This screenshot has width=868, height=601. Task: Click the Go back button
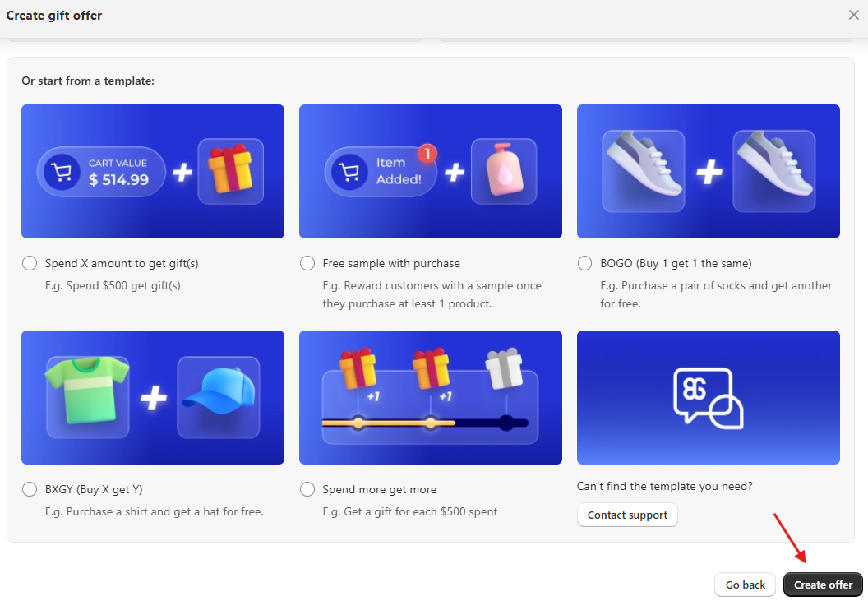745,585
